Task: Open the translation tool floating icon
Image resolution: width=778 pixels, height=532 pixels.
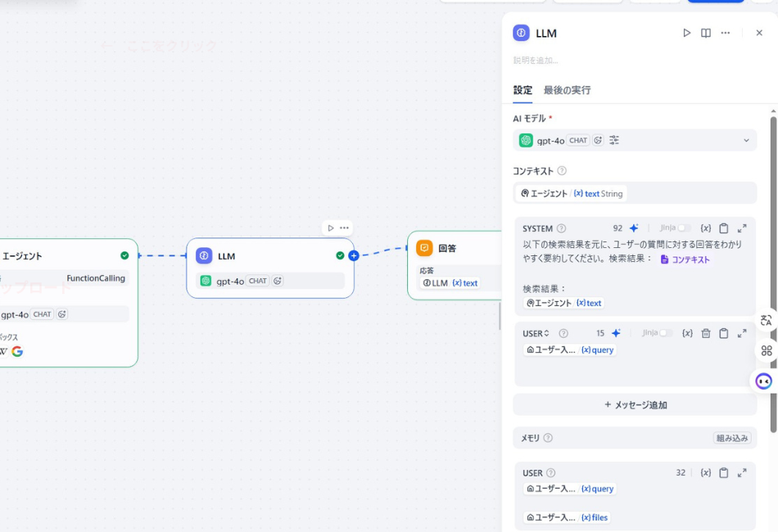Action: point(765,321)
